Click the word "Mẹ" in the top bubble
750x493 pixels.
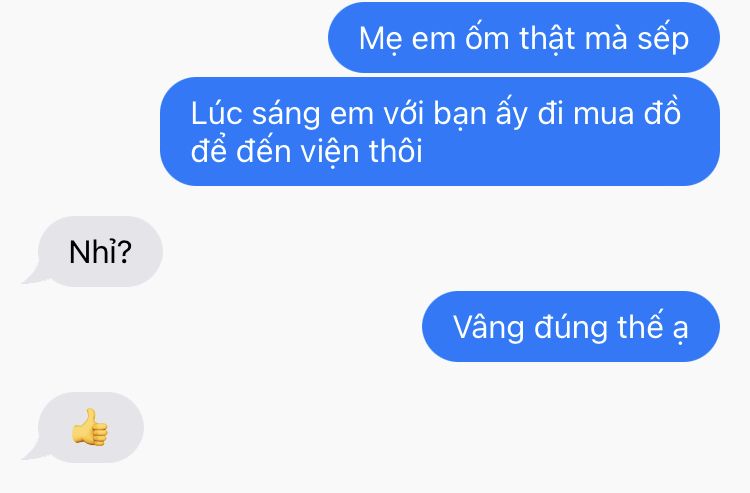pyautogui.click(x=378, y=38)
